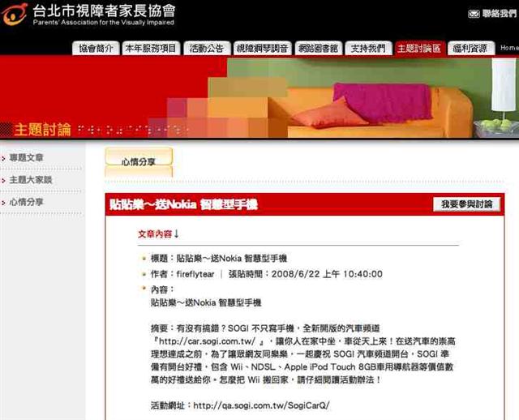The height and width of the screenshot is (420, 519).
Task: Click the arrow bullet beside sidebar 心情分享
Action: pos(3,203)
